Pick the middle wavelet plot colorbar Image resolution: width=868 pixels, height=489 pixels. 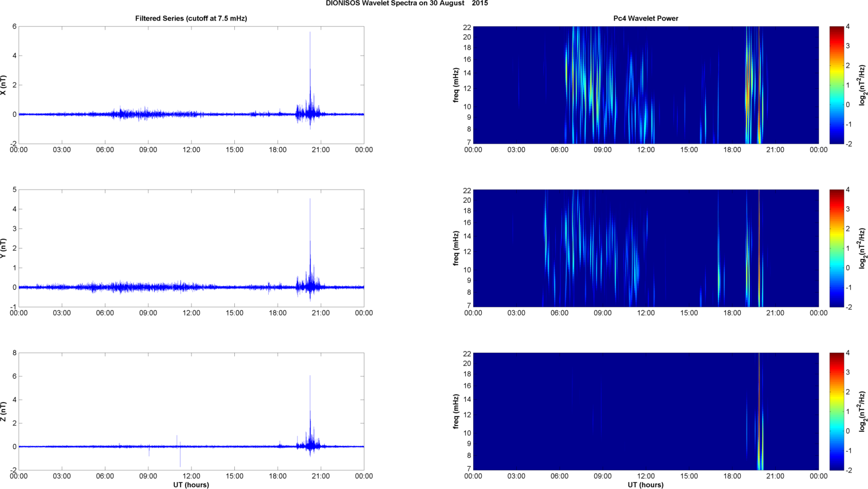click(836, 249)
